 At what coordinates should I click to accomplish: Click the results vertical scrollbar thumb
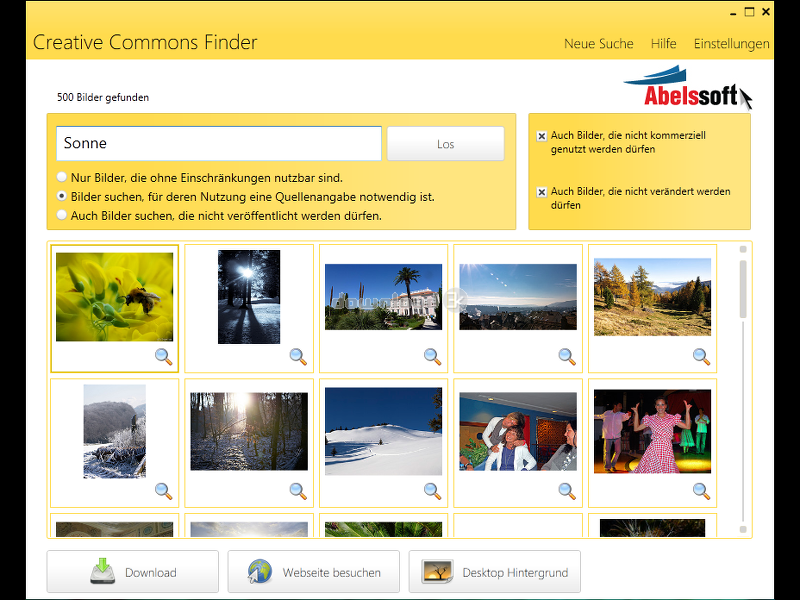tap(743, 289)
